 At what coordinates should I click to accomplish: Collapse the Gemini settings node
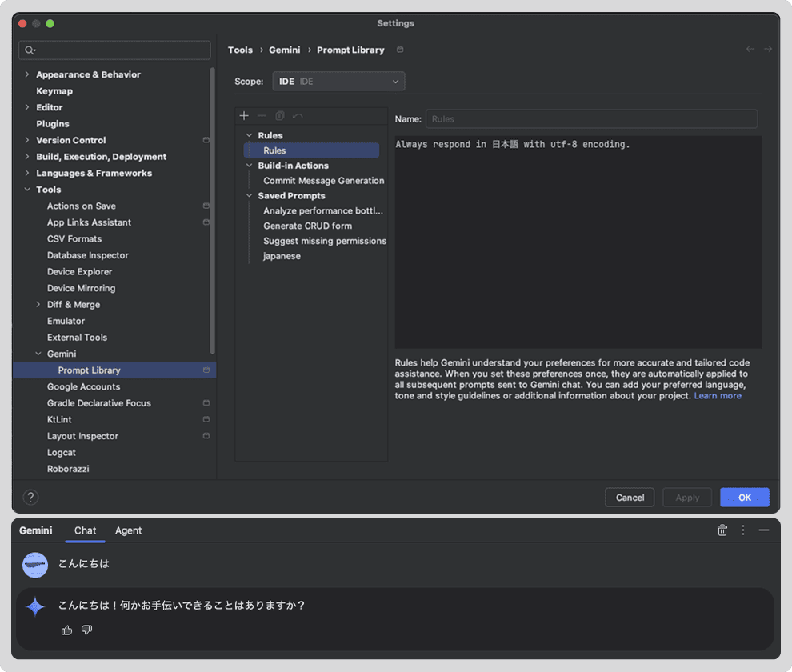coord(38,354)
